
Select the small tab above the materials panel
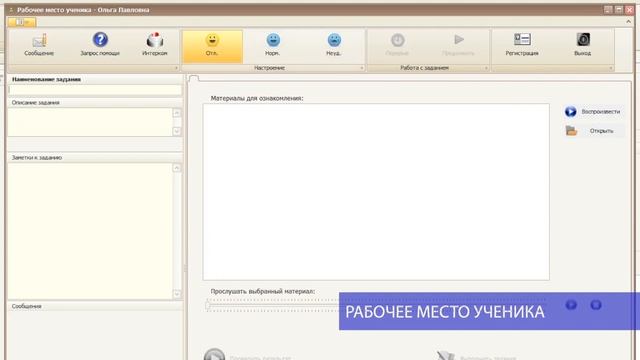[x=194, y=78]
